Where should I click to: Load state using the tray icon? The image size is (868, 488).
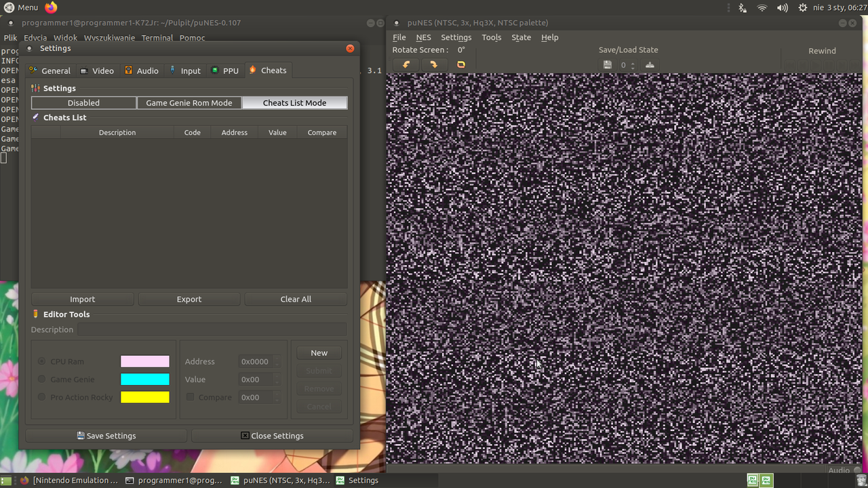pyautogui.click(x=650, y=65)
